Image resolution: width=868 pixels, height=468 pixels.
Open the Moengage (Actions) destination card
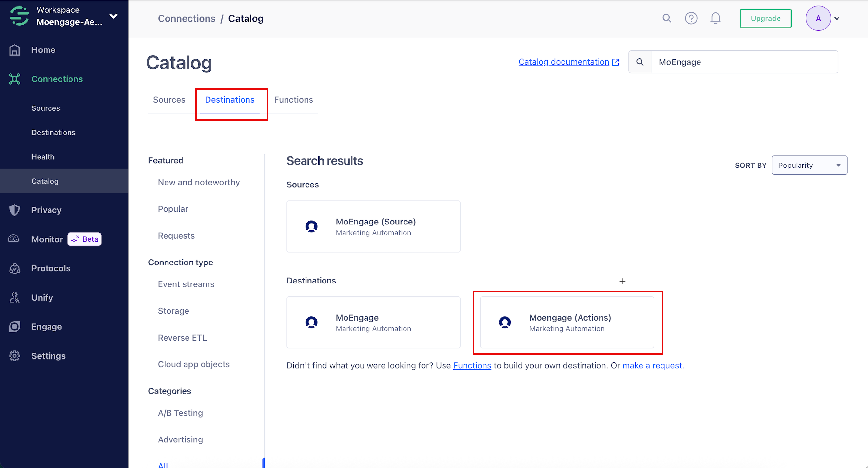tap(567, 322)
